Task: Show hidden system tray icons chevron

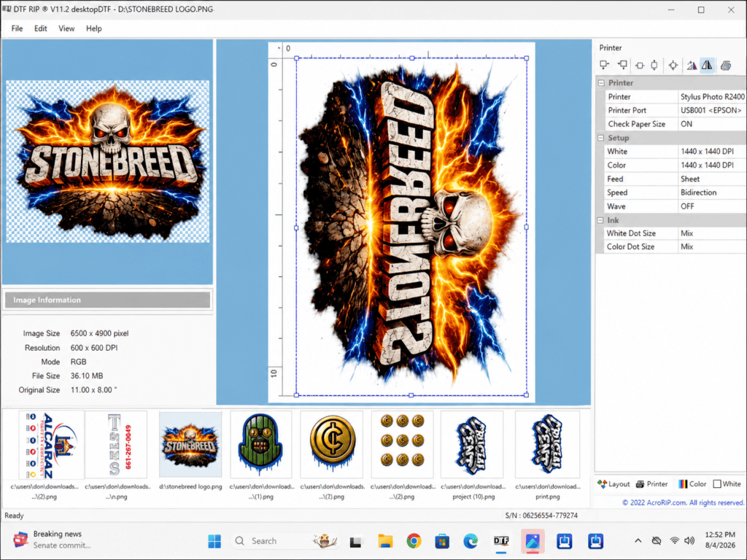Action: pos(638,540)
